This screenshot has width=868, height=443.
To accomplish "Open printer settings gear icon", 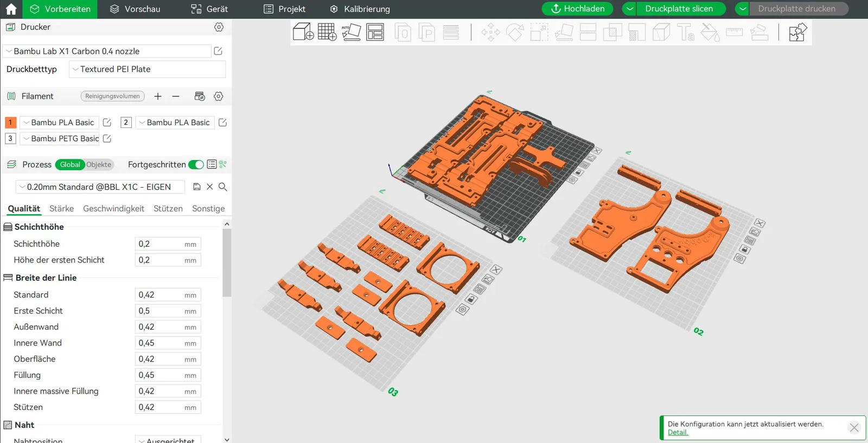I will pyautogui.click(x=219, y=27).
